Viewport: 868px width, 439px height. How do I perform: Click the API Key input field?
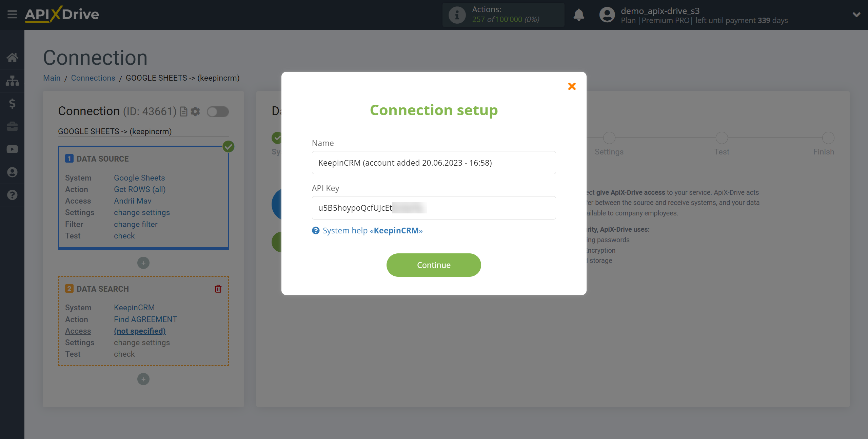pos(434,208)
